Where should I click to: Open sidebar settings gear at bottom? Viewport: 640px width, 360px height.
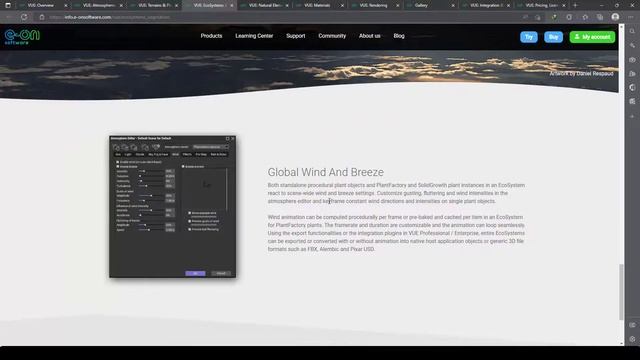[632, 339]
